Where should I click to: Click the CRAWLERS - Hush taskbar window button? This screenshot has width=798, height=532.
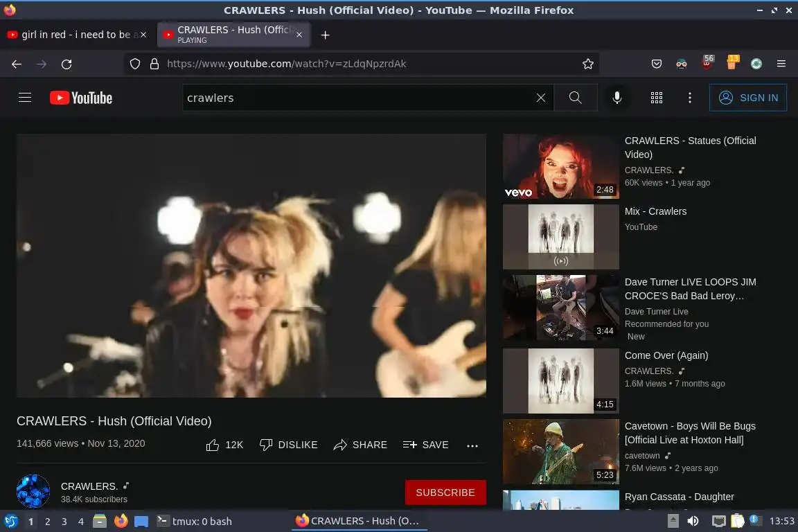[x=358, y=522]
